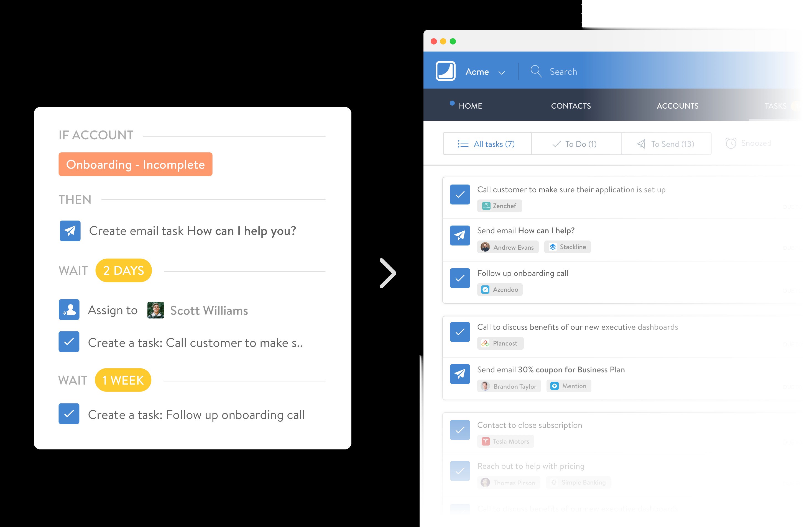The height and width of the screenshot is (527, 812).
Task: Click Brandon Taylor avatar photo
Action: click(x=485, y=386)
